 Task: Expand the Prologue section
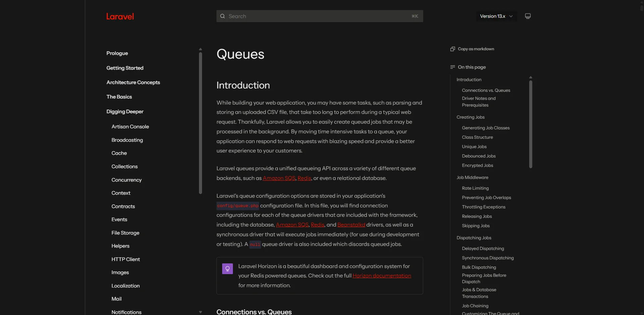117,53
